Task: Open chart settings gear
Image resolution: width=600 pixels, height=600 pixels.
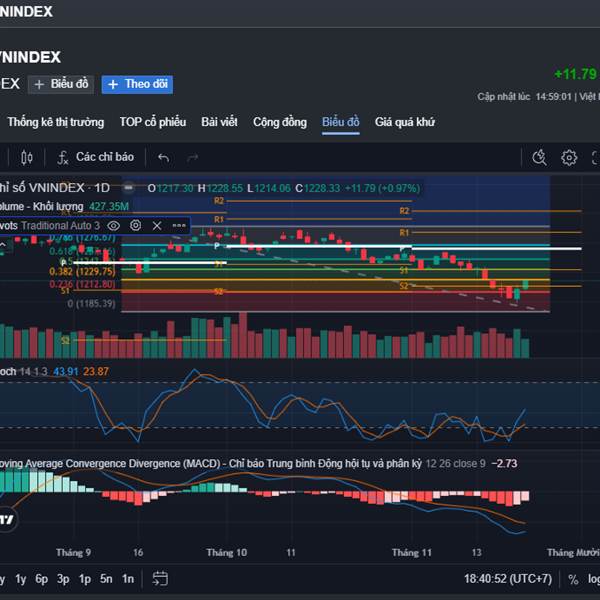Action: (x=569, y=158)
